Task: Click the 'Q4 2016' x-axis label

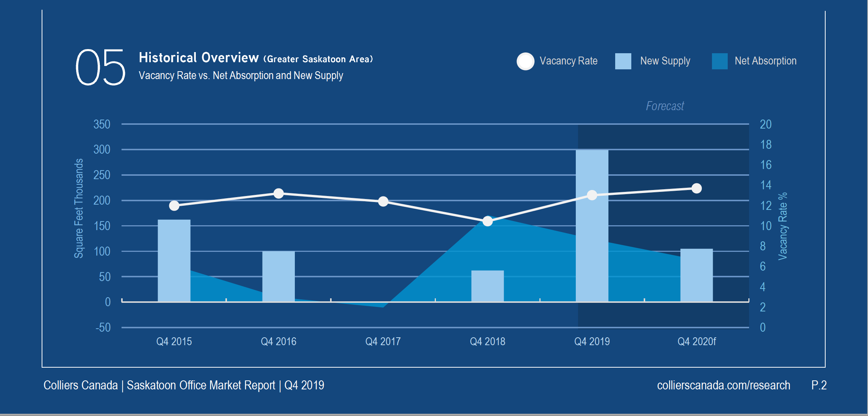Action: point(279,341)
